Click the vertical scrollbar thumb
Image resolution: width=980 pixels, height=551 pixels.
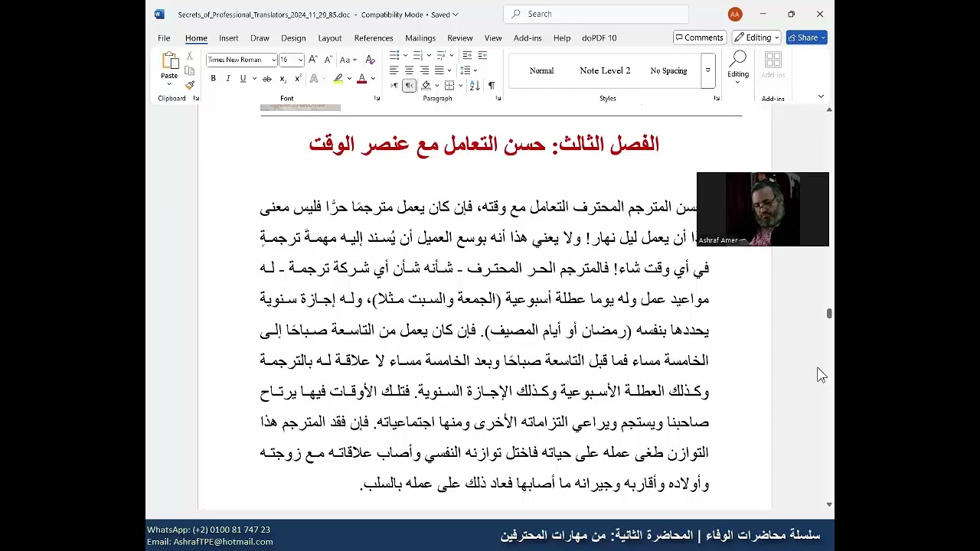[829, 314]
